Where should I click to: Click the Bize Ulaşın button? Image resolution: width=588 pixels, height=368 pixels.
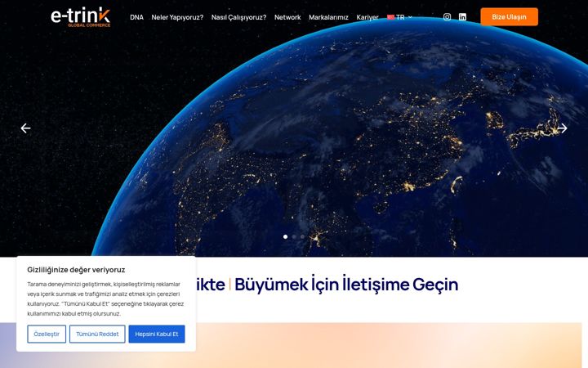(x=510, y=17)
